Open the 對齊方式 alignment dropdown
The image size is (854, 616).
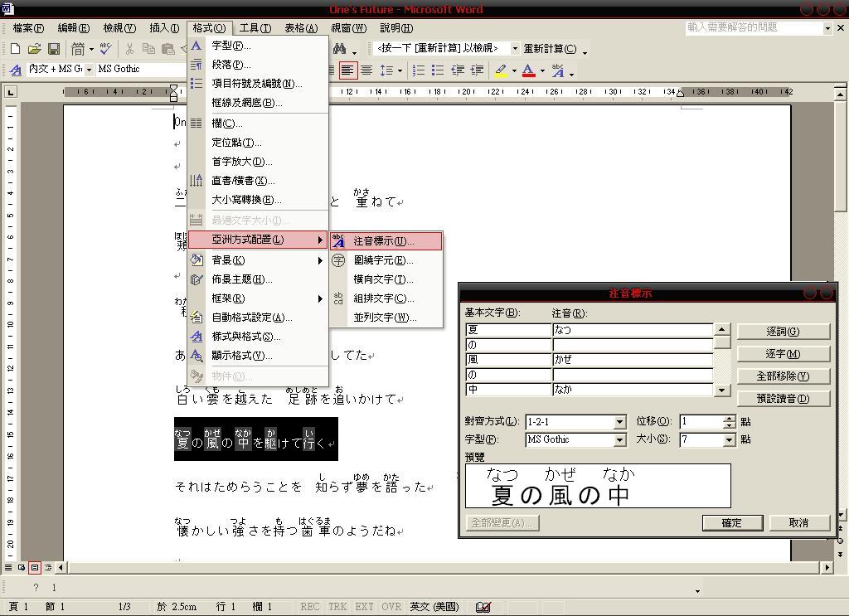pyautogui.click(x=619, y=422)
